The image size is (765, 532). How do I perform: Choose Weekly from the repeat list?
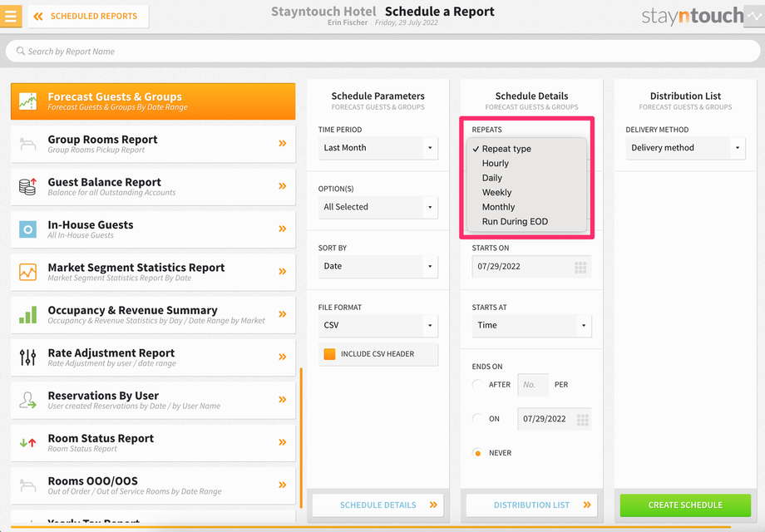[526, 193]
